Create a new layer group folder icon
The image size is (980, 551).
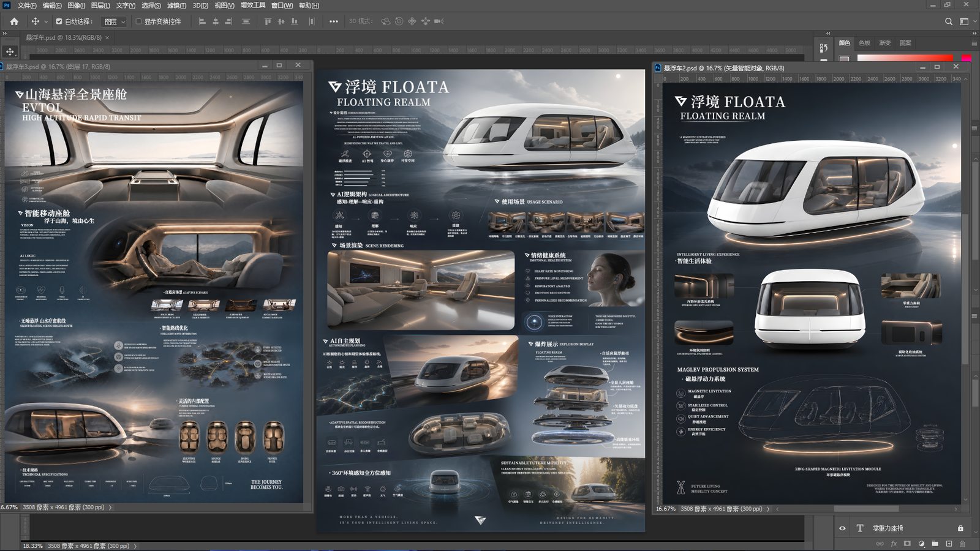[935, 544]
